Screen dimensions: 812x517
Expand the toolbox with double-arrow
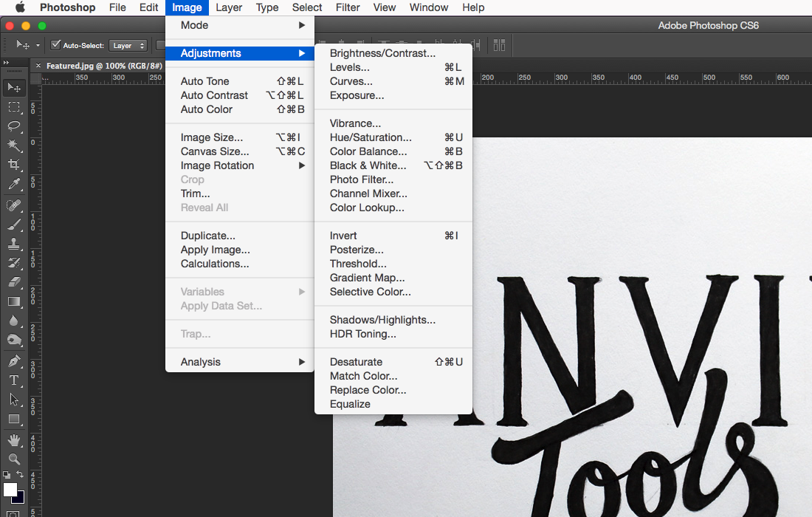(6, 63)
